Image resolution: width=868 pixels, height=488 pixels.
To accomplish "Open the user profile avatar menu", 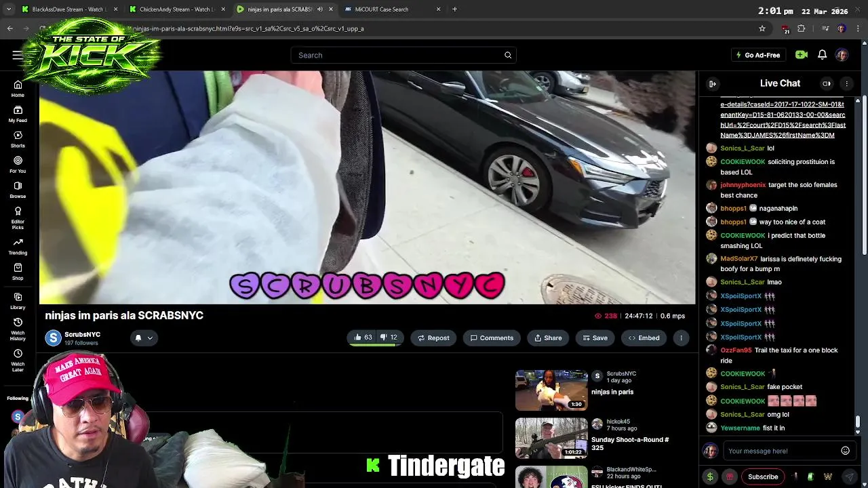I will click(842, 55).
